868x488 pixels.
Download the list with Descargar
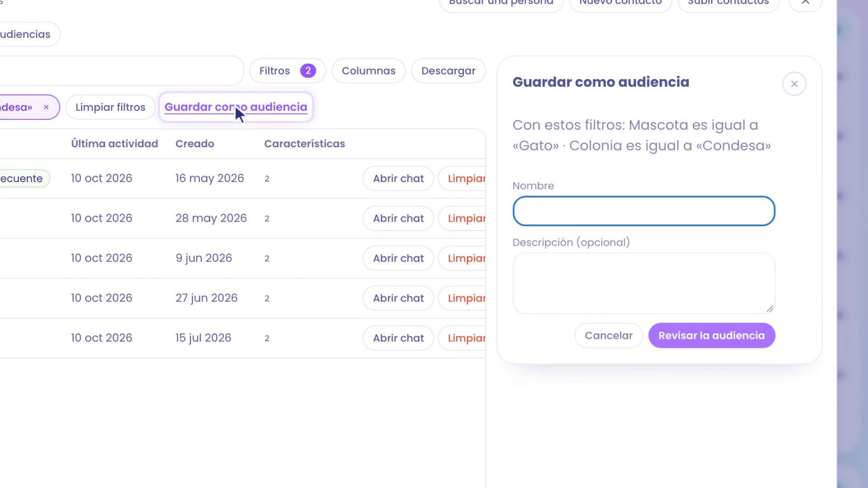(x=448, y=71)
